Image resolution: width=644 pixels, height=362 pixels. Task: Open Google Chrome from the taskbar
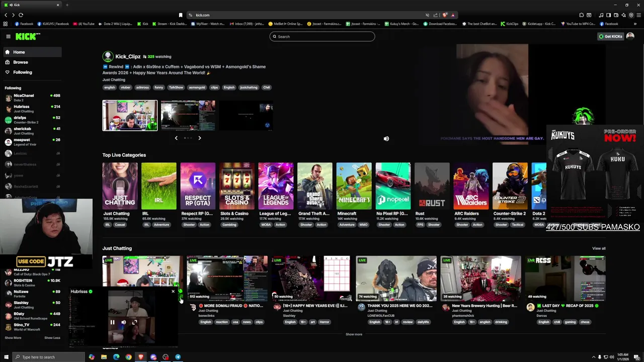coord(128,357)
